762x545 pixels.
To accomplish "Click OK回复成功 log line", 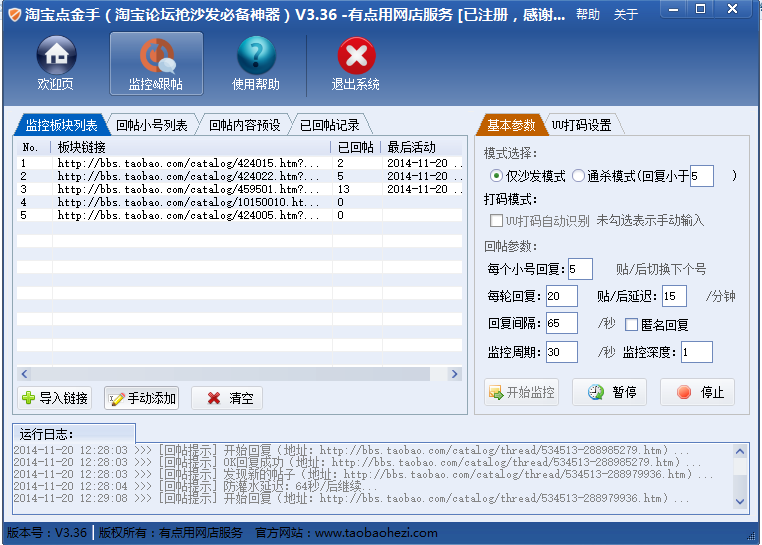I will coord(357,462).
